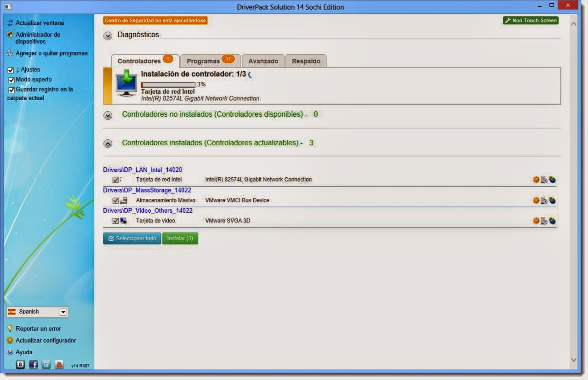This screenshot has height=380, width=588.
Task: Click the app icon in the title bar
Action: pyautogui.click(x=8, y=6)
